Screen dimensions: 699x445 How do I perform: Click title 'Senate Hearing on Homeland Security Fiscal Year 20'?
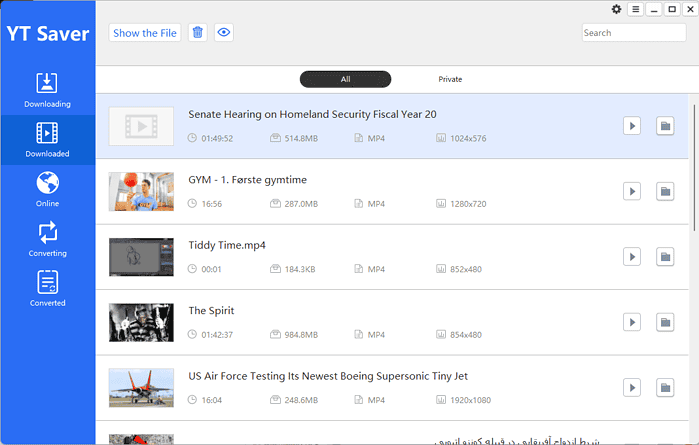click(312, 115)
